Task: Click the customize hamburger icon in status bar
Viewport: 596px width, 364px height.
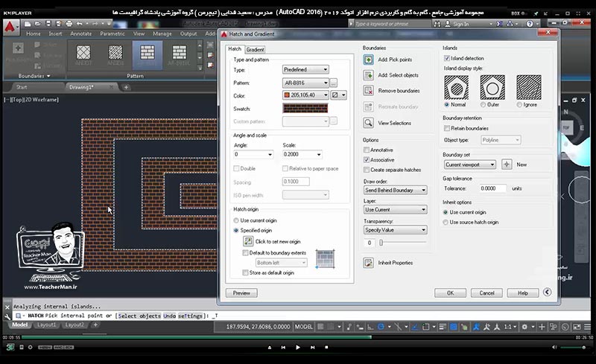Action: click(x=587, y=327)
